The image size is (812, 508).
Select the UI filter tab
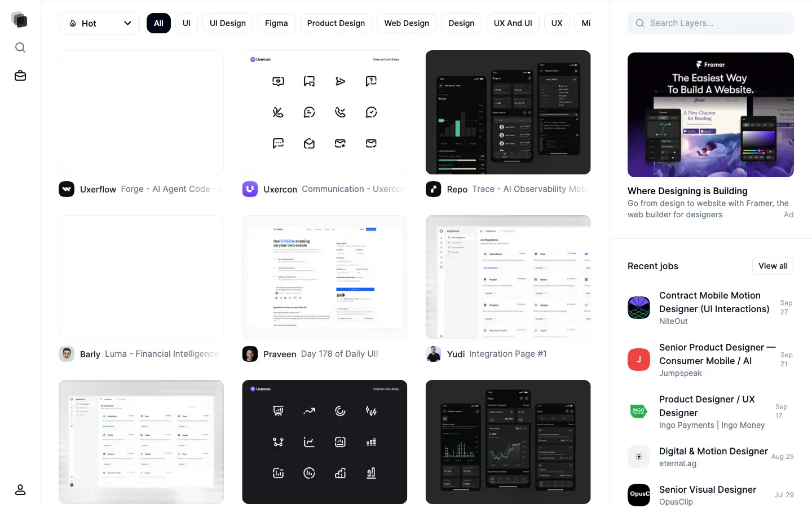tap(187, 23)
